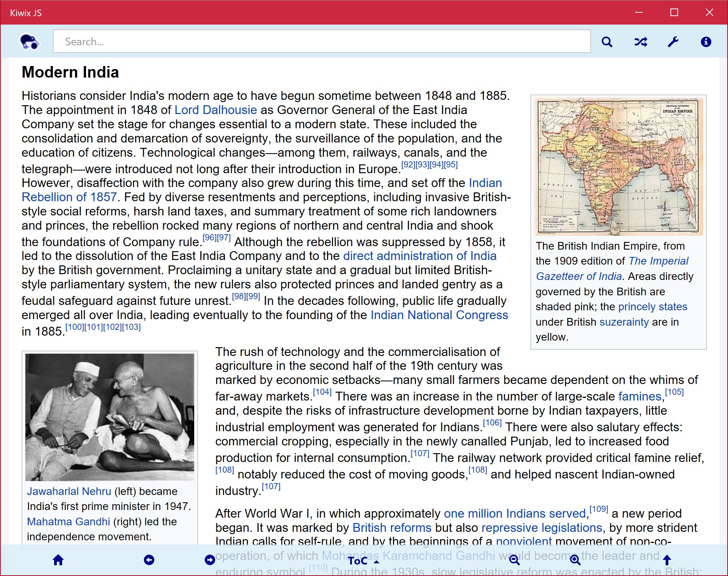Zoom in with the magnifier-plus icon
Screen dimensions: 728x576
pyautogui.click(x=575, y=560)
